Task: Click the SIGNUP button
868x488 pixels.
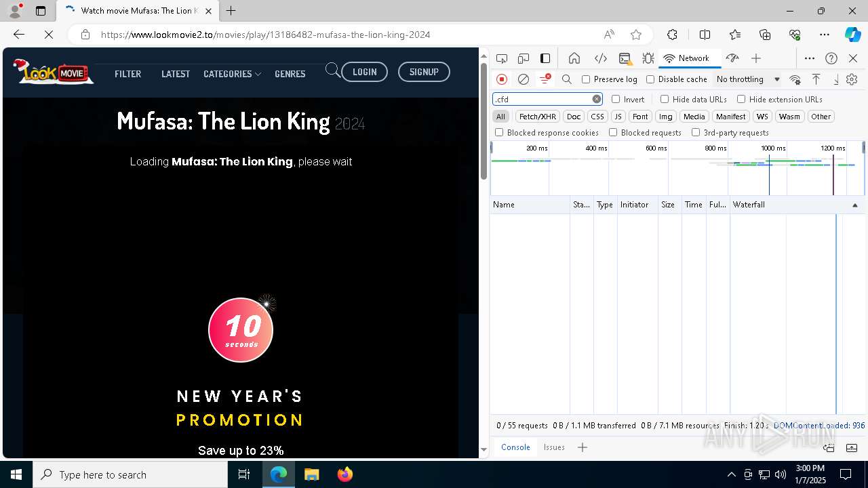Action: [424, 72]
